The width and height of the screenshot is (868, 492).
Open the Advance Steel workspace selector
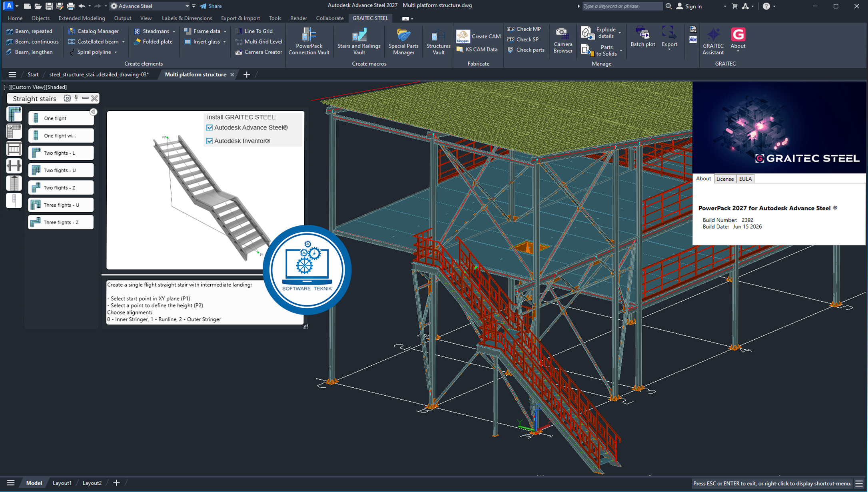(150, 6)
